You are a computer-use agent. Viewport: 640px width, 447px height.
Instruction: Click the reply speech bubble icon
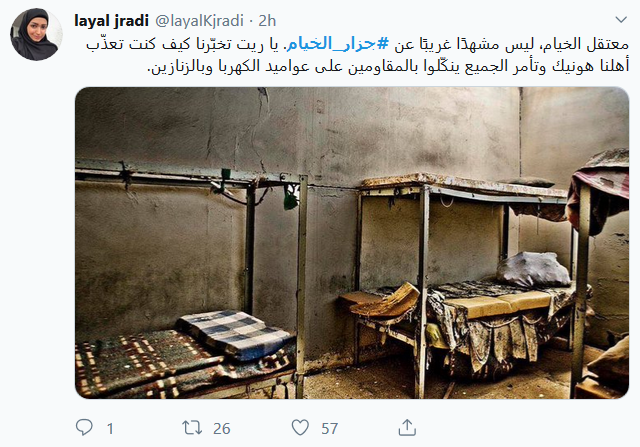pyautogui.click(x=84, y=427)
